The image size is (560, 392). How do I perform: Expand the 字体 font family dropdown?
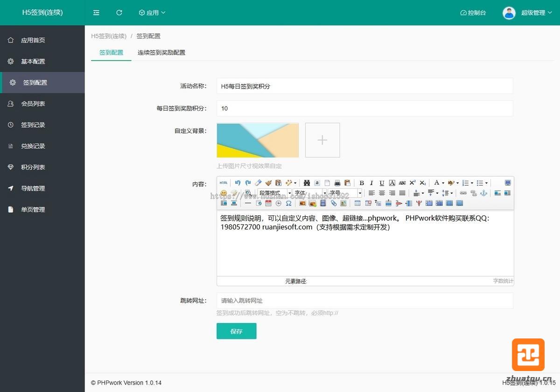pos(310,193)
